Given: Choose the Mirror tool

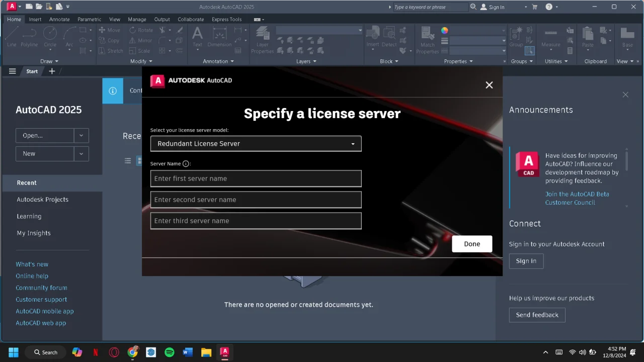Looking at the screenshot, I should [x=141, y=41].
